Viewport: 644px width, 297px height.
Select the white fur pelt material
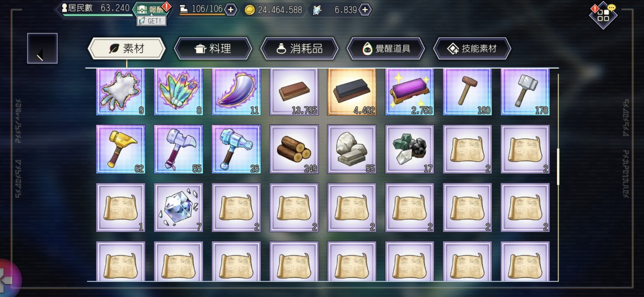pyautogui.click(x=121, y=92)
